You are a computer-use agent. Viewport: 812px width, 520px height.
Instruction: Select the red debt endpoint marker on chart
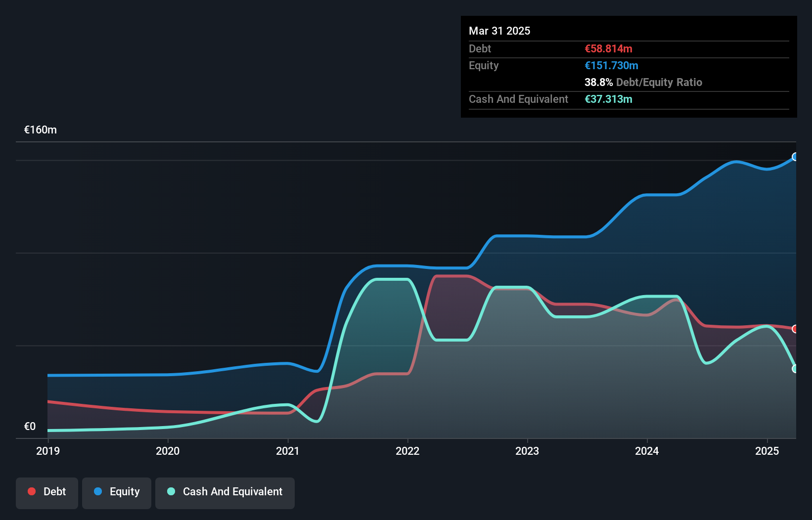(x=795, y=328)
